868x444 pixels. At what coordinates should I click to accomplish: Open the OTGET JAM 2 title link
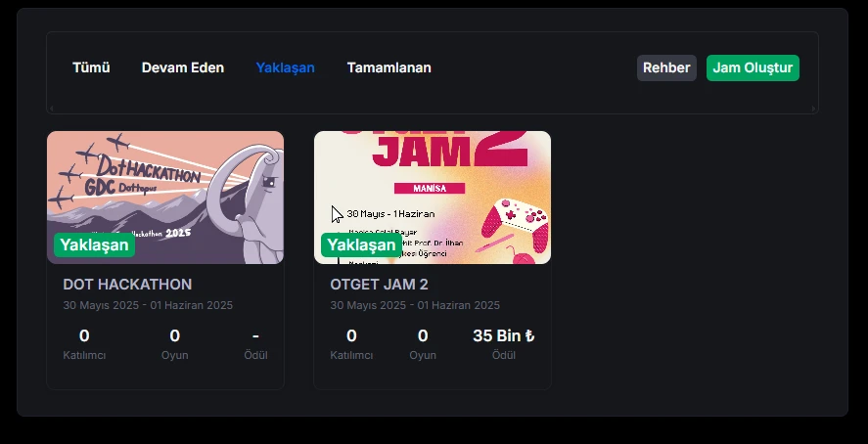tap(379, 285)
